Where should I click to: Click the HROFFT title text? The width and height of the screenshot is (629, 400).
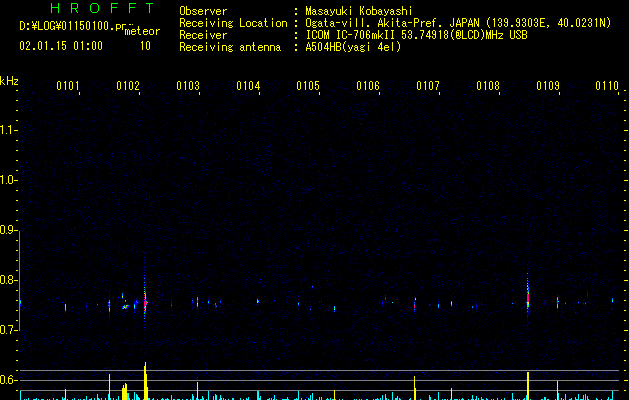click(x=102, y=8)
